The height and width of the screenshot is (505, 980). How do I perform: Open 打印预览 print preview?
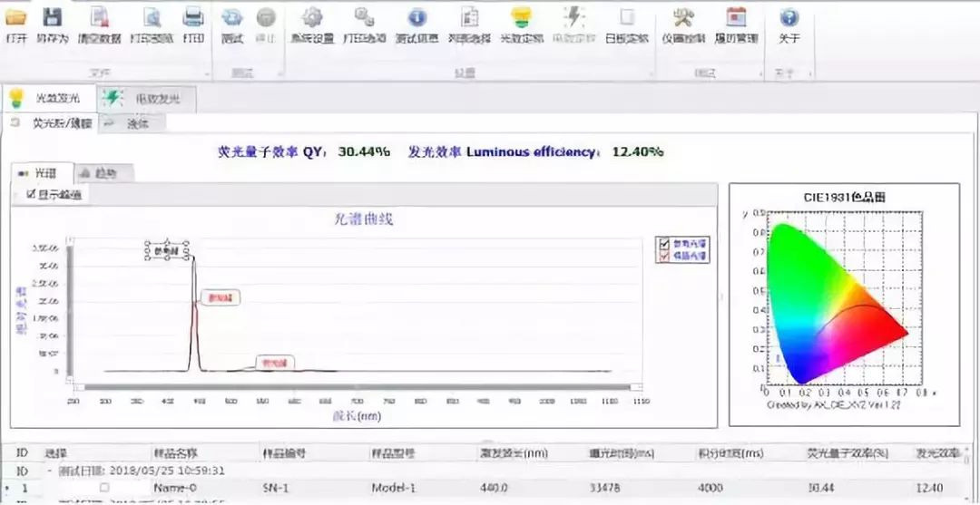point(152,17)
